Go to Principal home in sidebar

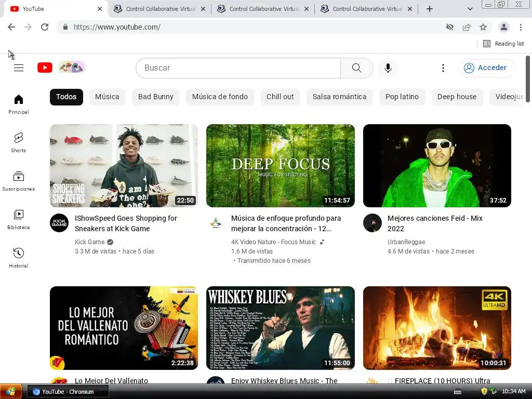pos(19,104)
